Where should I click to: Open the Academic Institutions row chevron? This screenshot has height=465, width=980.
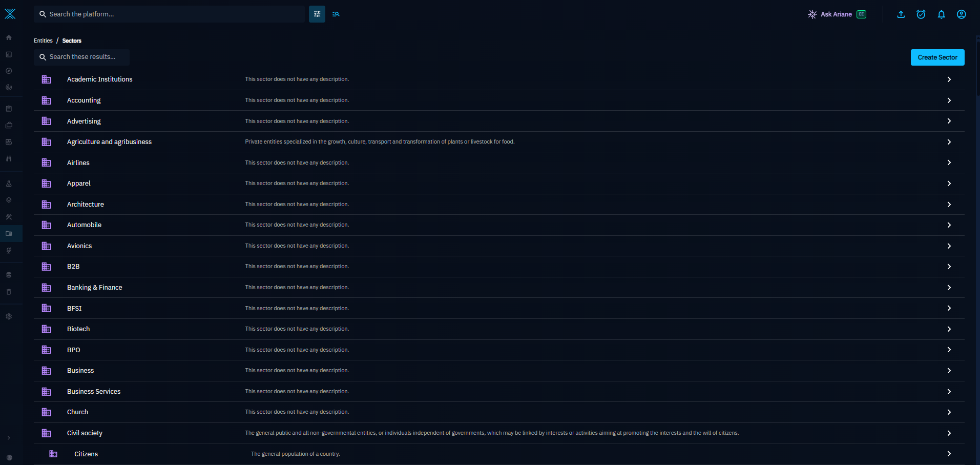(x=949, y=79)
